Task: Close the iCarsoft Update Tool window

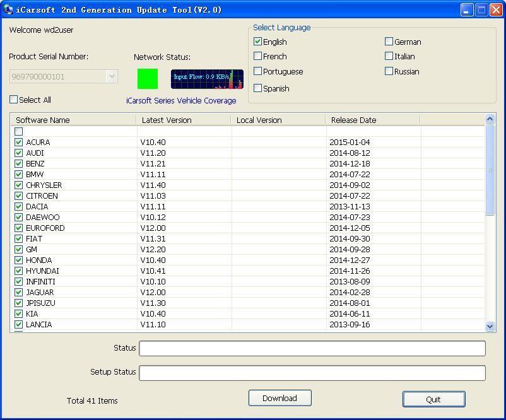Action: 496,9
